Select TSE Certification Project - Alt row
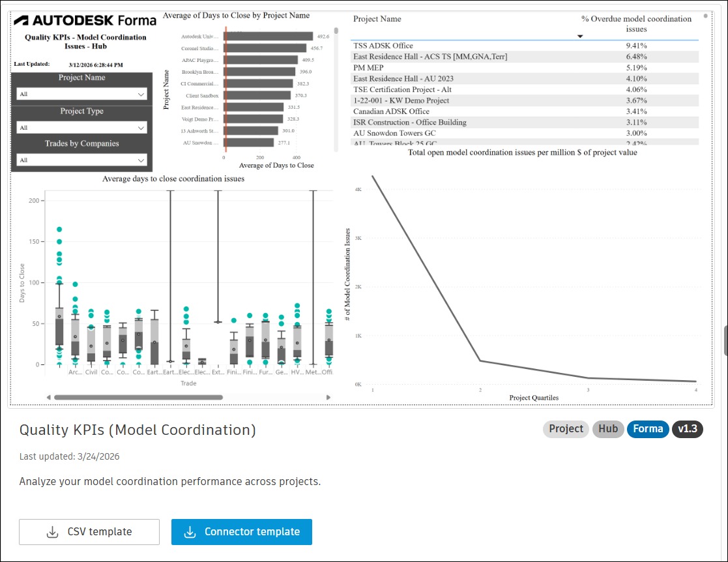 pos(525,89)
